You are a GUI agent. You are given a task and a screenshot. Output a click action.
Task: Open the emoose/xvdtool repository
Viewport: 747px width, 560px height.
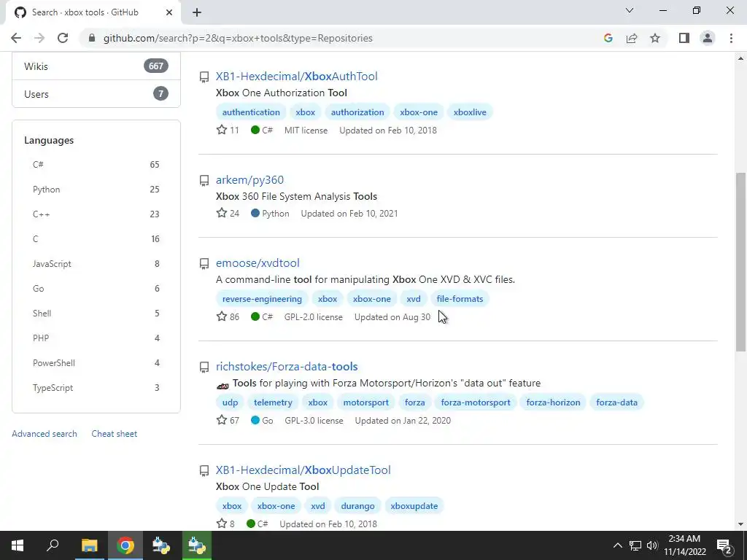coord(258,262)
